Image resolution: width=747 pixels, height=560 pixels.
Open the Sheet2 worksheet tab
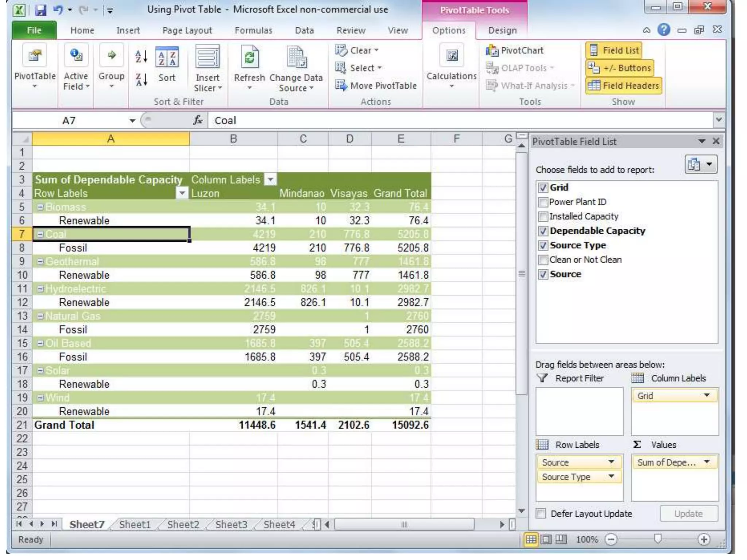coord(183,524)
